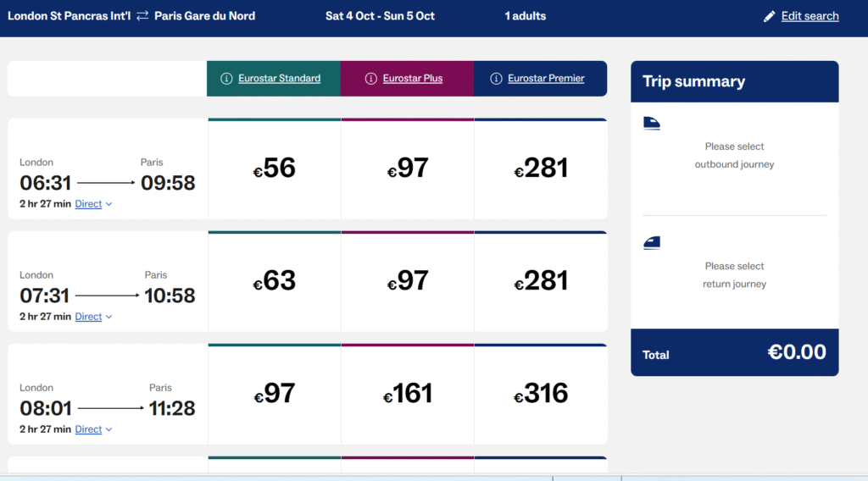
Task: Click the outbound train icon in Trip summary
Action: pyautogui.click(x=652, y=124)
